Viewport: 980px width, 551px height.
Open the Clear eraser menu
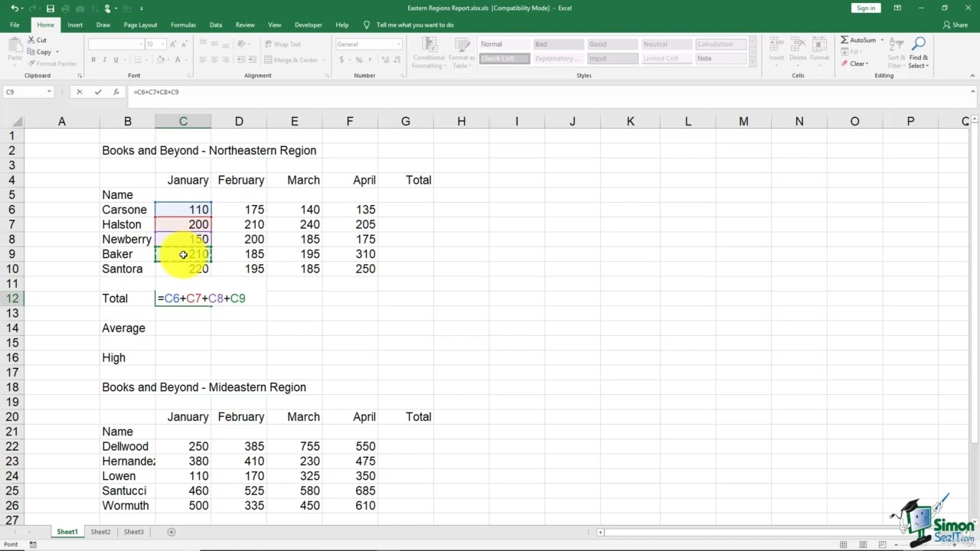855,64
